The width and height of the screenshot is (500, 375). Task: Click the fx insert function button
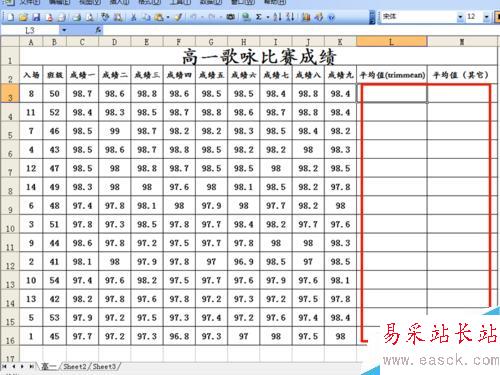tap(98, 30)
